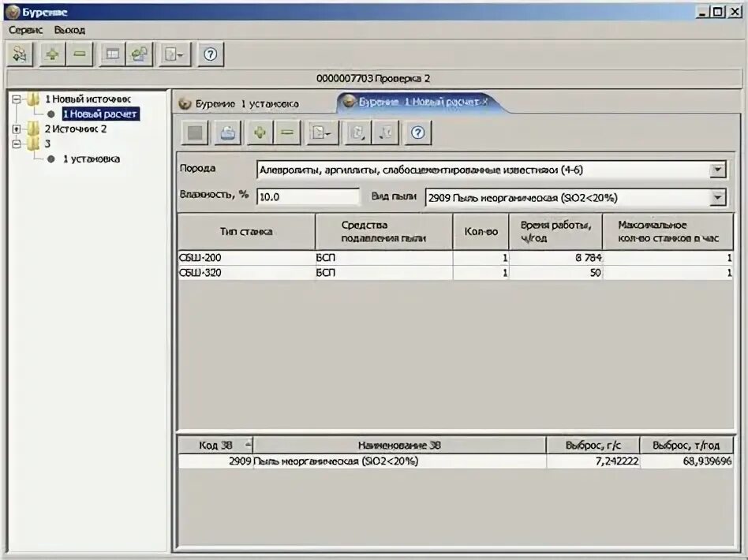
Task: Click the '7,242222' emission value
Action: (593, 461)
